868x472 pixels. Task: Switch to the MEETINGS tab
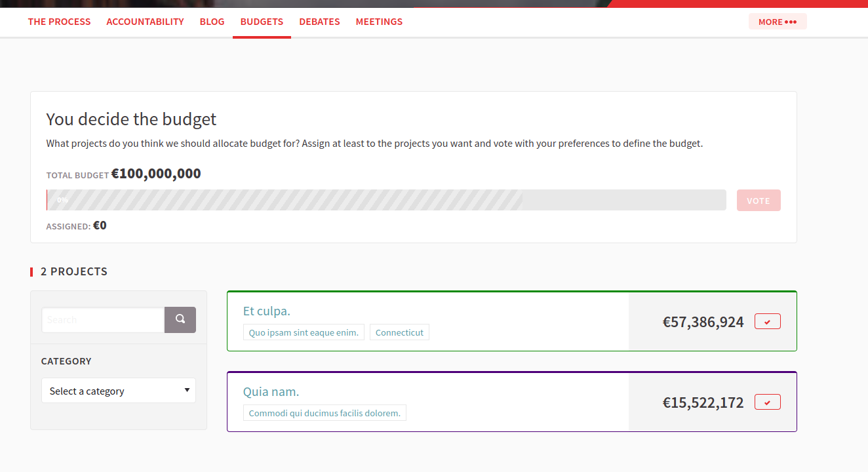[379, 21]
